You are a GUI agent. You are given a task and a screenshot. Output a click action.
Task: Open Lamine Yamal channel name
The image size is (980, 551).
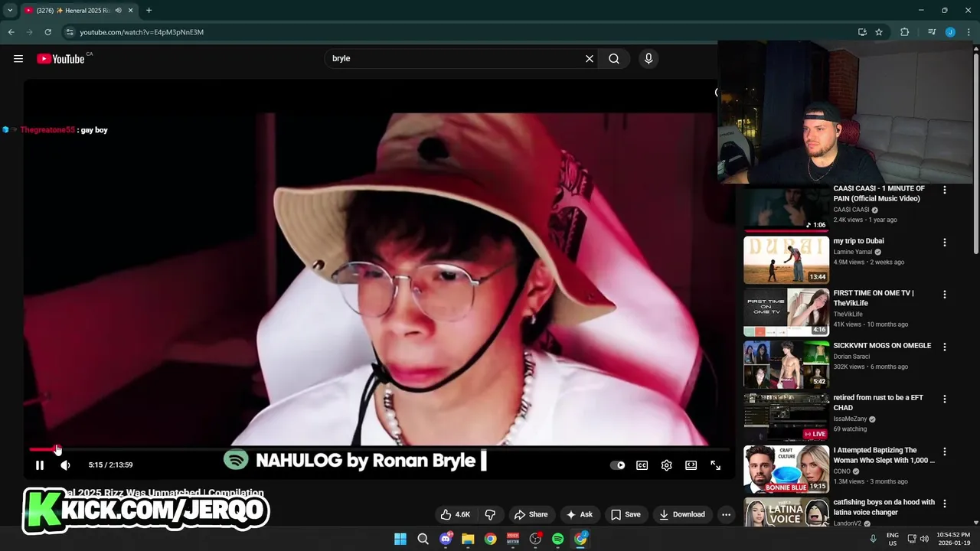tap(853, 252)
